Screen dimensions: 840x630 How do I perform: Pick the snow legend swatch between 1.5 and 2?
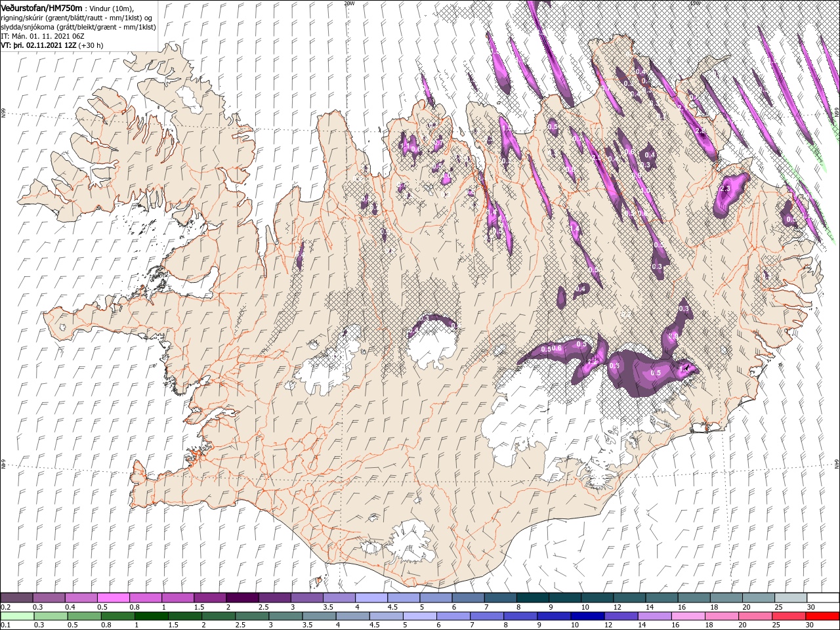tap(210, 597)
